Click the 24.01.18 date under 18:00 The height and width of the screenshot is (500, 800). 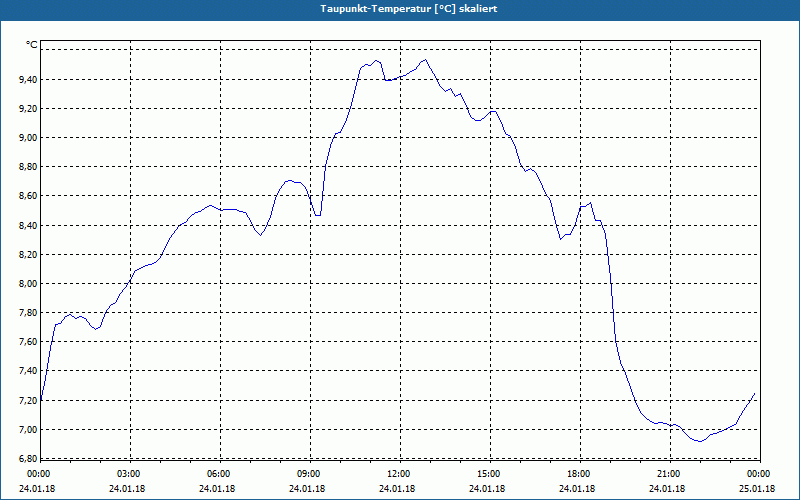tap(577, 488)
